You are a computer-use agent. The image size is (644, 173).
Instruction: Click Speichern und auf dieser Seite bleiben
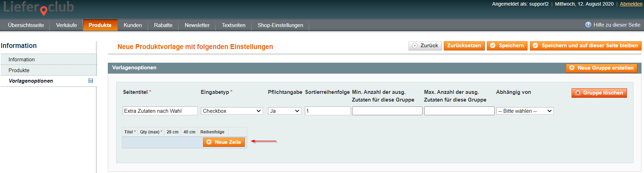[586, 46]
